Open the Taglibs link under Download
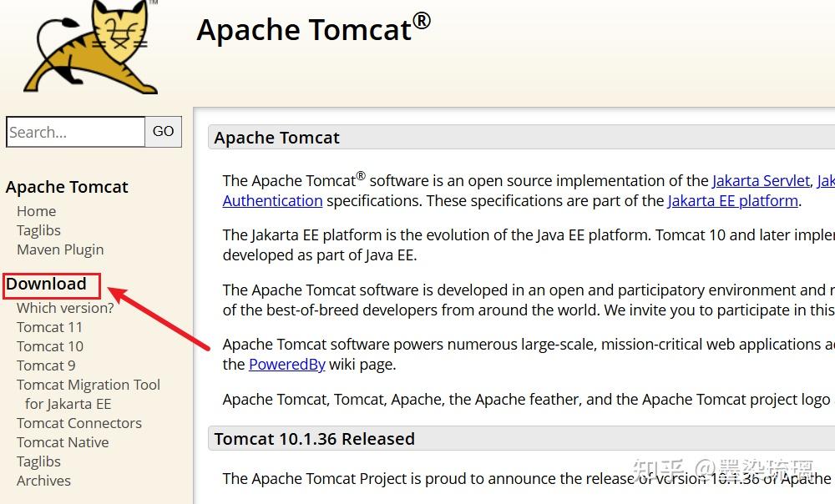The height and width of the screenshot is (504, 835). 38,461
